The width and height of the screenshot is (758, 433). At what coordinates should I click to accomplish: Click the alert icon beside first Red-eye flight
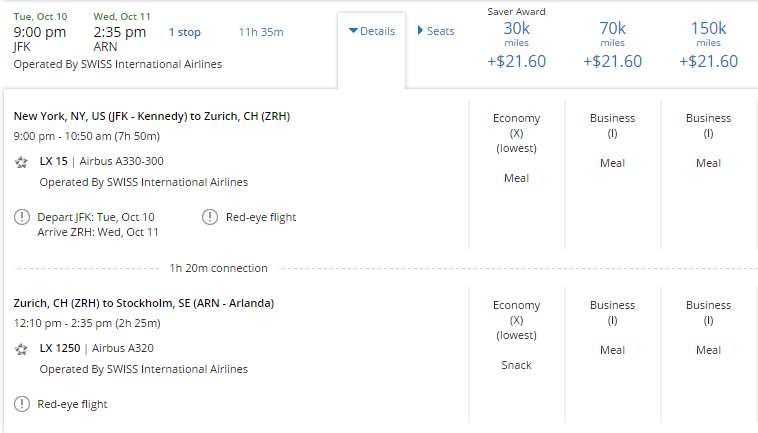tap(210, 217)
